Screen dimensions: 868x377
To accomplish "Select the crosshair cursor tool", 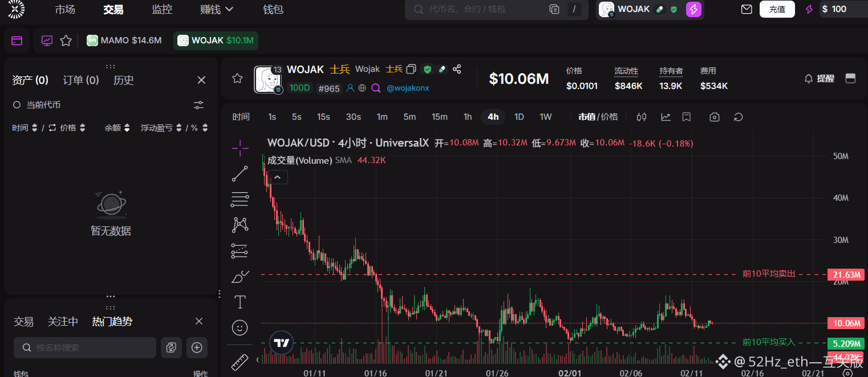I will [x=240, y=148].
